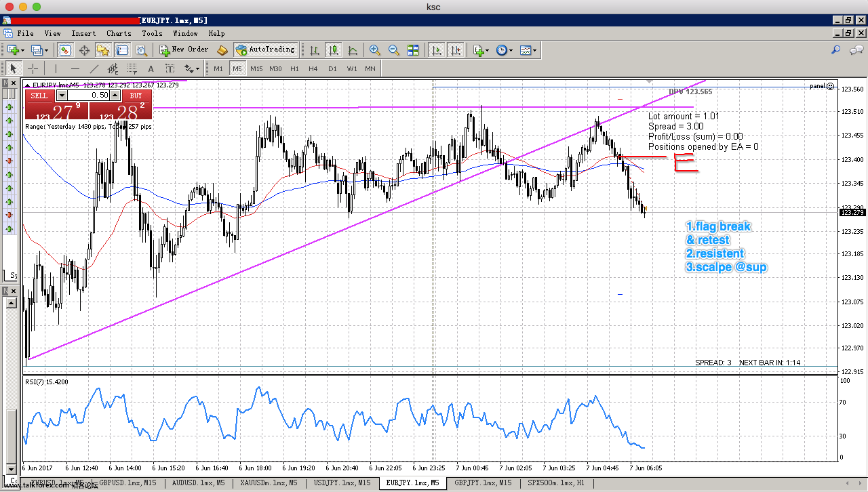Click the BUY one-click trading button
Image resolution: width=868 pixels, height=492 pixels.
[136, 96]
